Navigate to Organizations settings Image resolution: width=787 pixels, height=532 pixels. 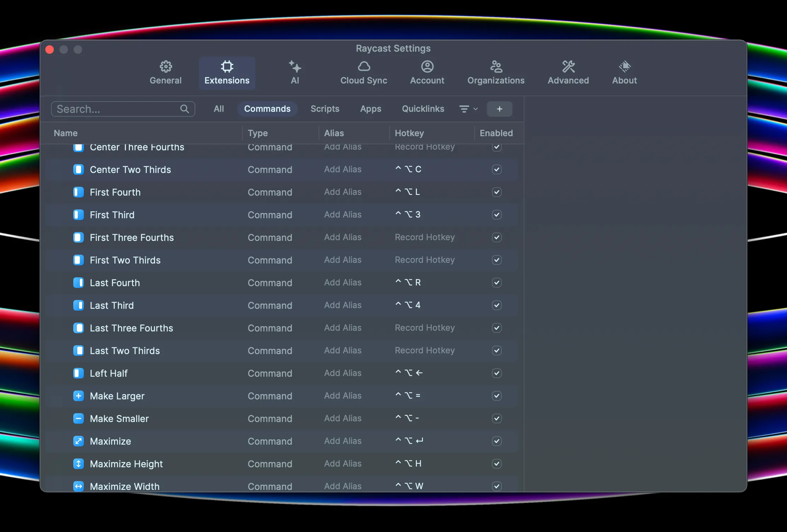click(x=496, y=71)
